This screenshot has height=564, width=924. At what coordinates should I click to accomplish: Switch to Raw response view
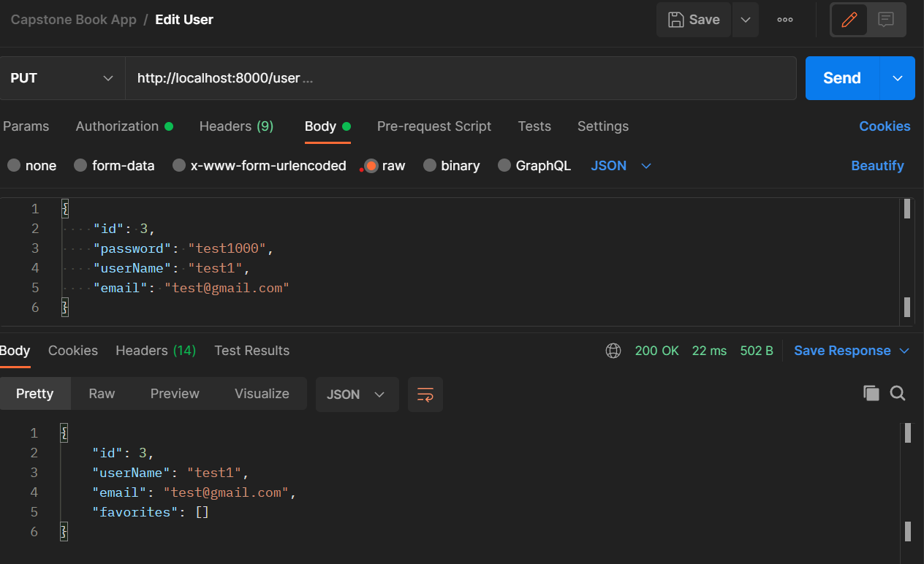tap(102, 394)
